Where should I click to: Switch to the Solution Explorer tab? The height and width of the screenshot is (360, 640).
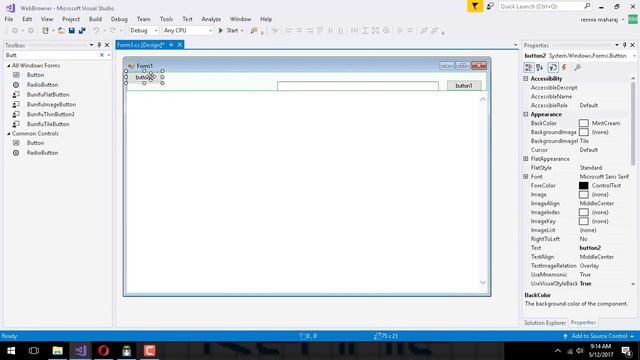pyautogui.click(x=544, y=322)
